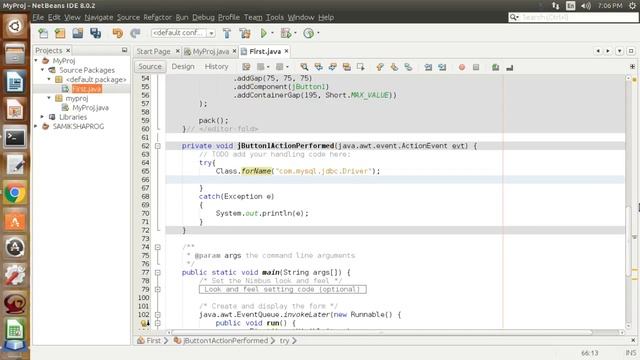Screen dimensions: 640x360
Task: Open the Profile Project dropdown arrow
Action: point(318,33)
